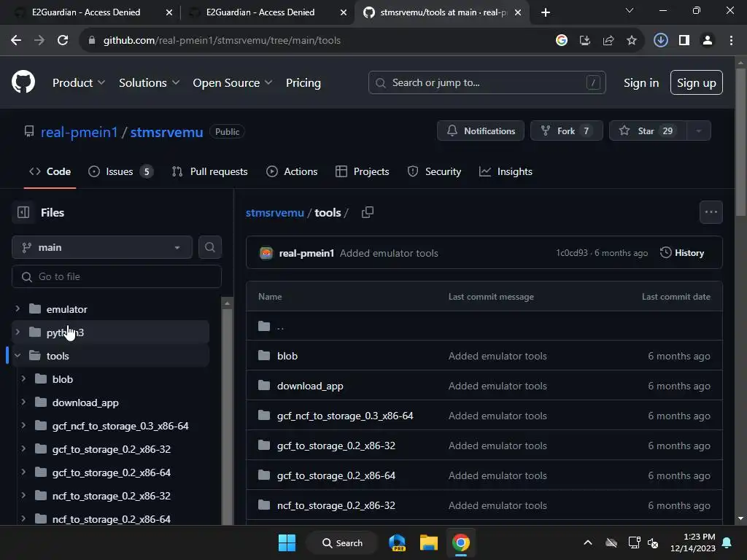Open the Security tab
The image size is (747, 560).
click(434, 171)
